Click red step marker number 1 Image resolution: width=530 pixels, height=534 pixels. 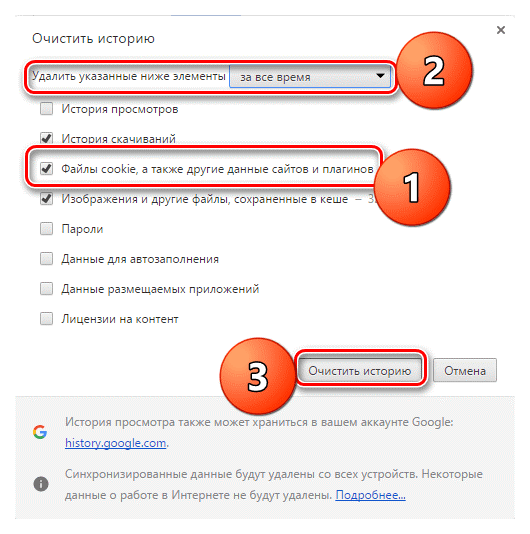[412, 187]
